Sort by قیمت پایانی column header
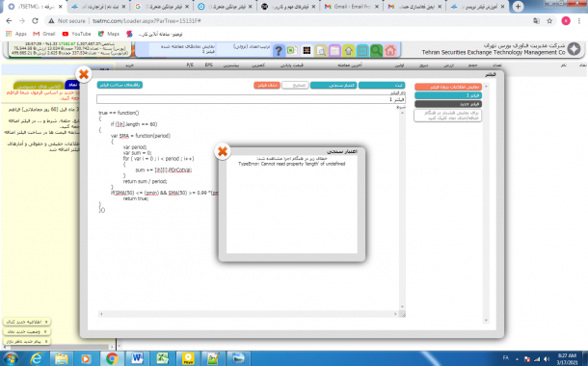Image resolution: width=588 pixels, height=366 pixels. (x=292, y=65)
